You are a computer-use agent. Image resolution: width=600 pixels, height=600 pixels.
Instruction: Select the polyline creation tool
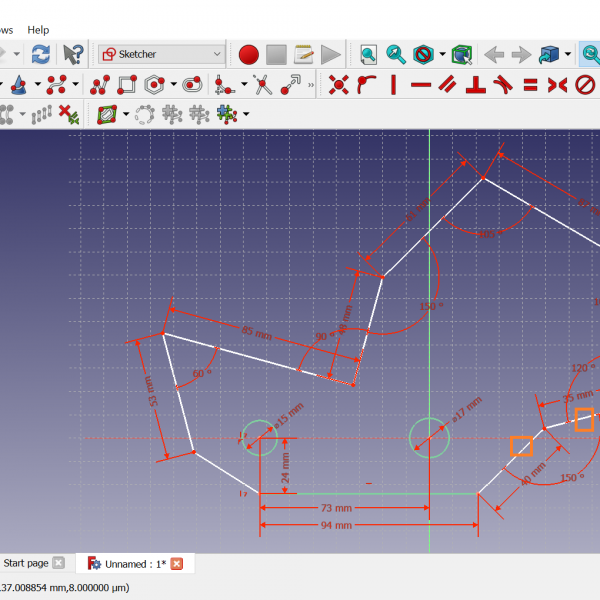(99, 85)
